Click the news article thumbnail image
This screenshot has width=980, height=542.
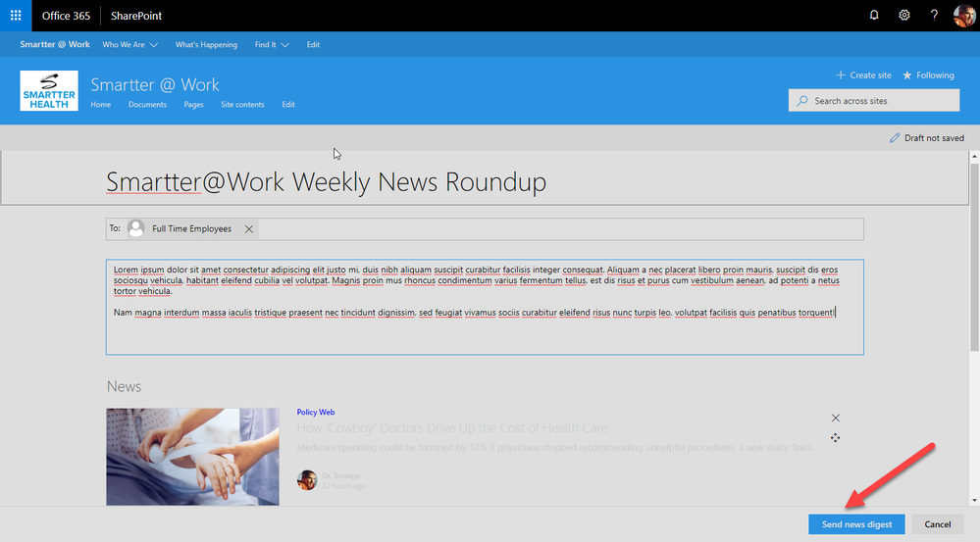[x=192, y=457]
